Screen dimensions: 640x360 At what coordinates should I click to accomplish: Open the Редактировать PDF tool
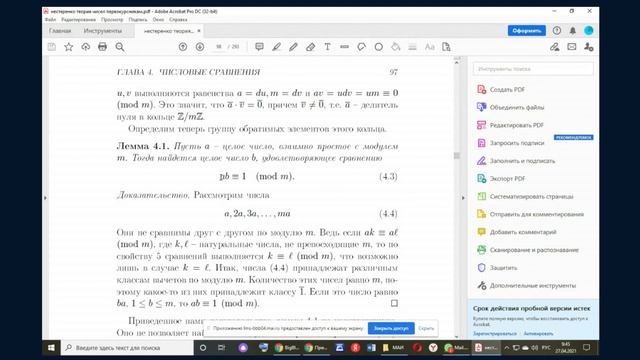[510, 125]
